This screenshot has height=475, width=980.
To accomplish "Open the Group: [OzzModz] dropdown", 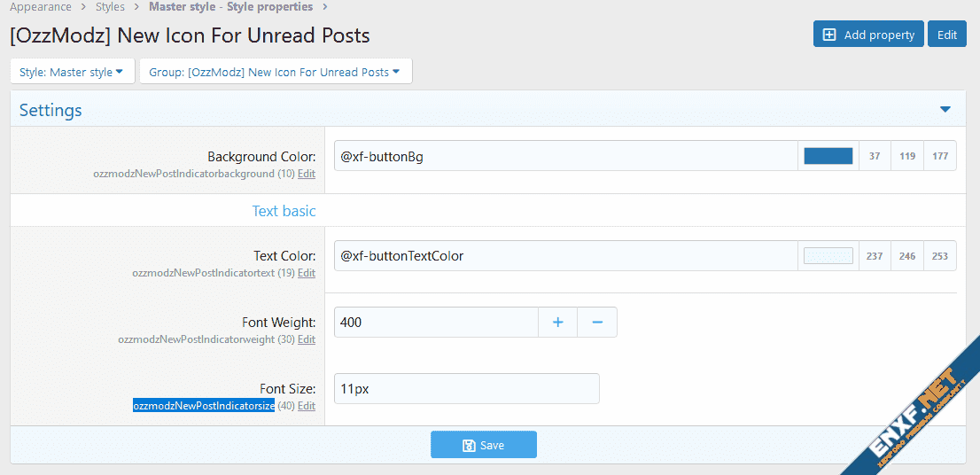I will click(x=275, y=72).
